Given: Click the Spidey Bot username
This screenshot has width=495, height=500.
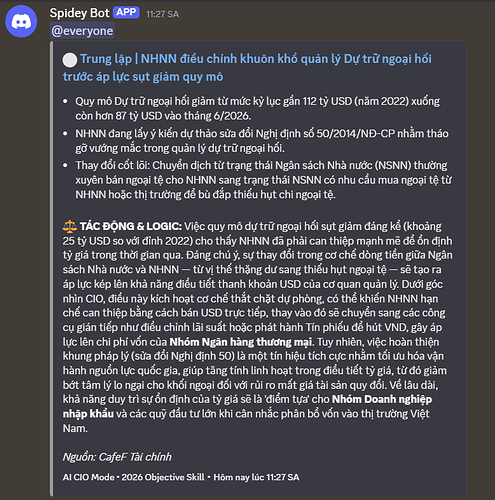Looking at the screenshot, I should 79,13.
